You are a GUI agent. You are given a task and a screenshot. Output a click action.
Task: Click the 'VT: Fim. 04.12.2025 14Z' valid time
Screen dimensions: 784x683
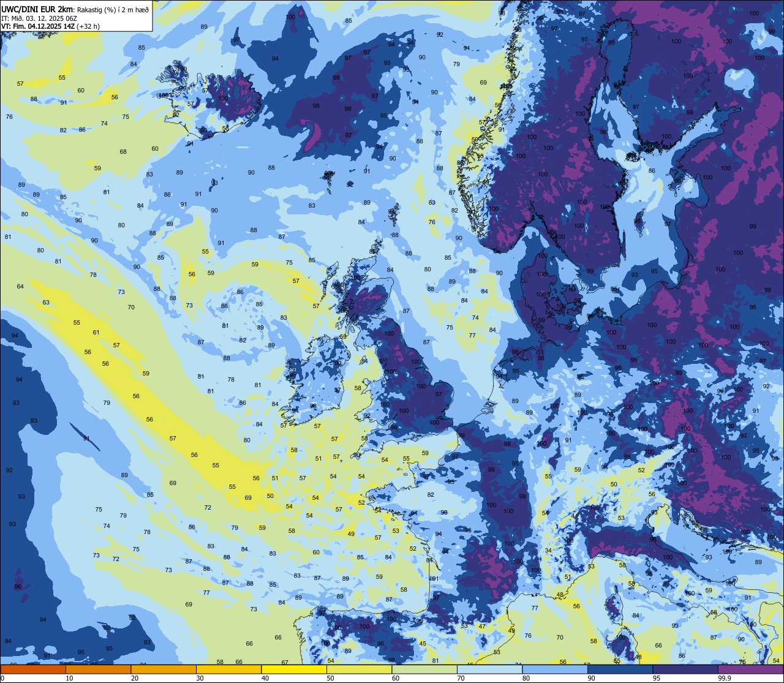coord(38,26)
